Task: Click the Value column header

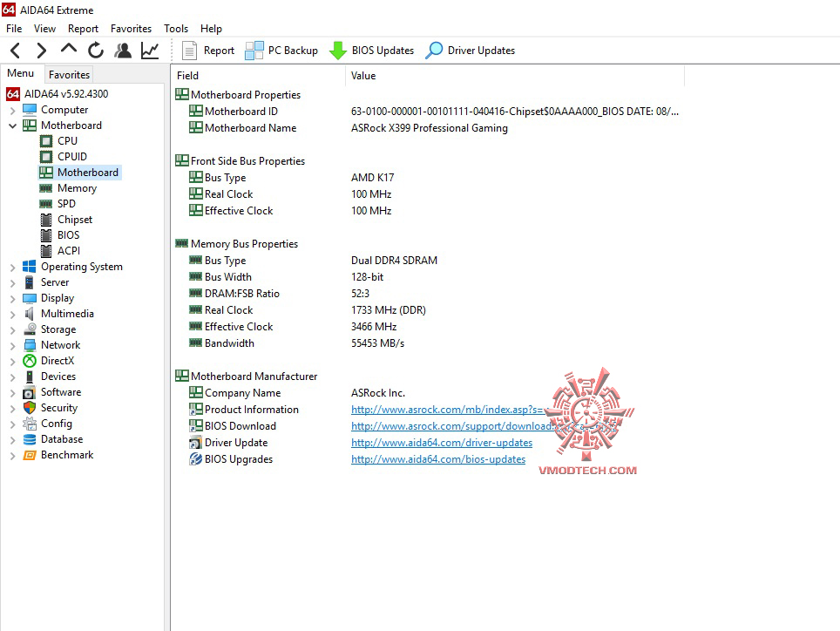Action: (x=515, y=76)
